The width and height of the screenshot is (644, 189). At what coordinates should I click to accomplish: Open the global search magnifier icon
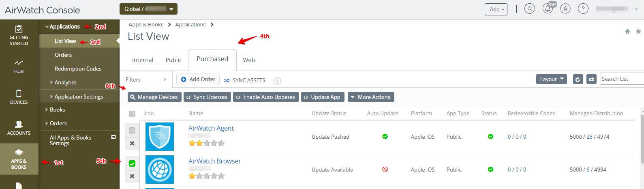coord(529,9)
